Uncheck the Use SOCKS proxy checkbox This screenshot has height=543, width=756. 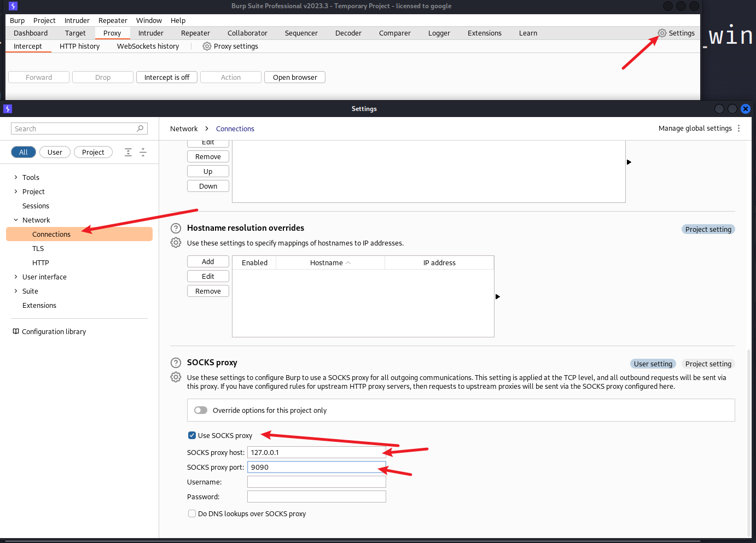(x=192, y=436)
